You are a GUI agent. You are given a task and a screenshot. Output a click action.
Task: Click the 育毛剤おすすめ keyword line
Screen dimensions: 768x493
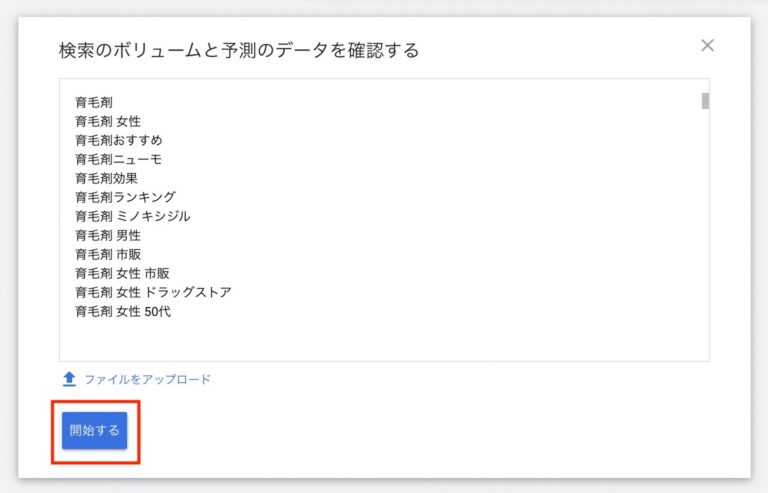point(118,140)
